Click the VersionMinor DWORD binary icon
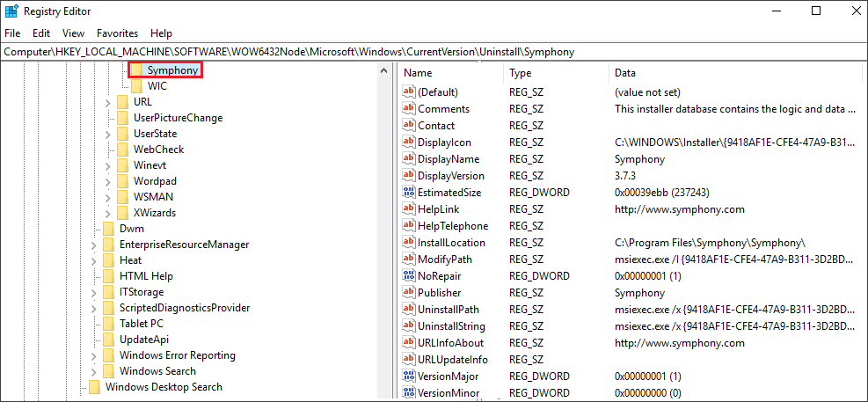This screenshot has height=402, width=868. coord(409,392)
